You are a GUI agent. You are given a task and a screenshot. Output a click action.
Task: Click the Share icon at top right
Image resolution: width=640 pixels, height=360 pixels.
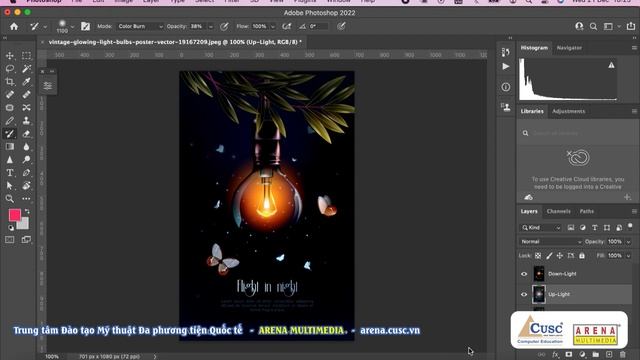[631, 26]
